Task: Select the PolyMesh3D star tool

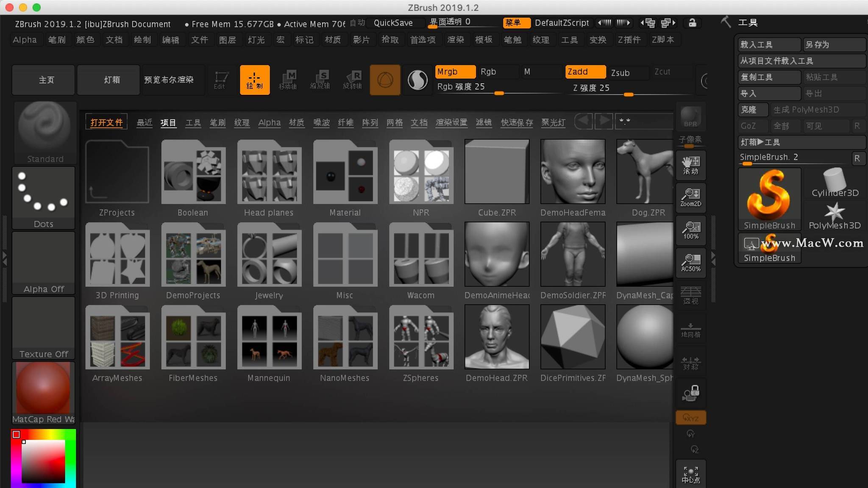Action: point(835,216)
